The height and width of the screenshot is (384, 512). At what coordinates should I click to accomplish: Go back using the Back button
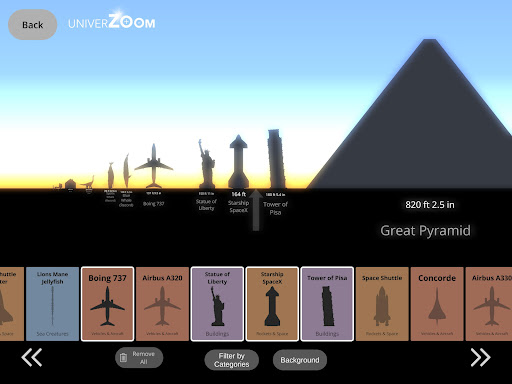pyautogui.click(x=32, y=25)
